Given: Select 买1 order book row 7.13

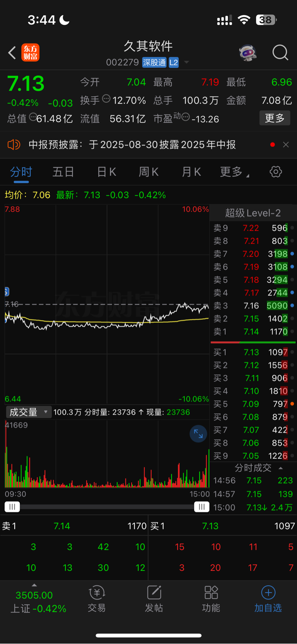Looking at the screenshot, I should [253, 352].
